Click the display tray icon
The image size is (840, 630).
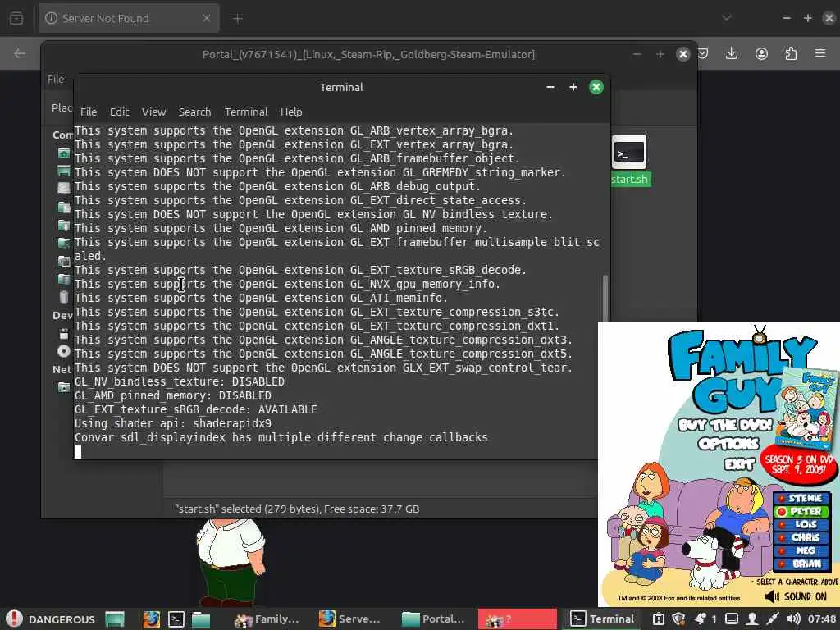732,619
